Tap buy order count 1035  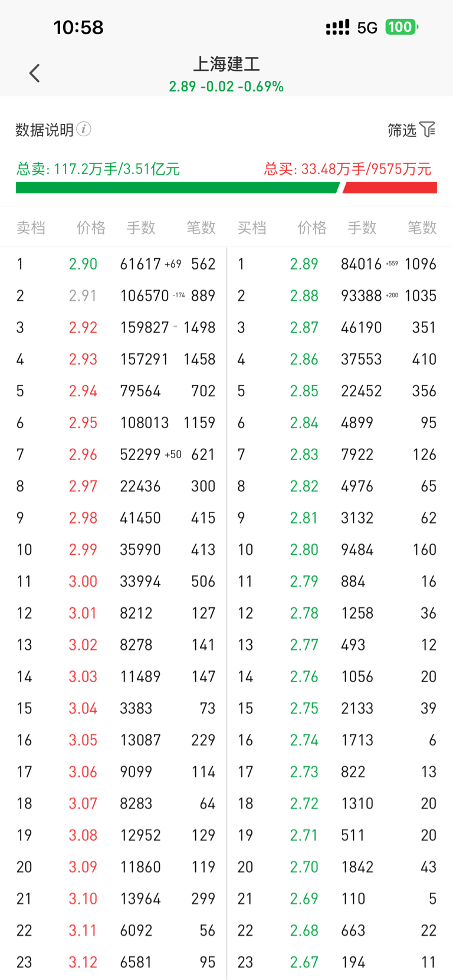(421, 296)
